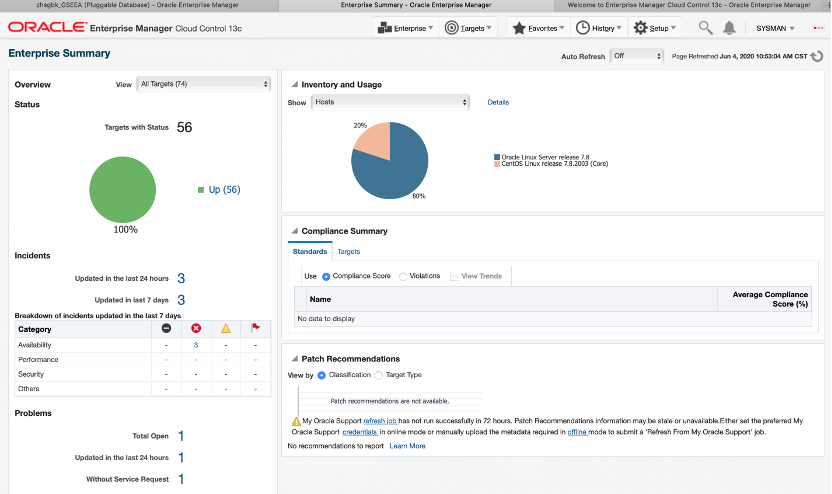
Task: Click the green status pie chart
Action: pyautogui.click(x=123, y=189)
